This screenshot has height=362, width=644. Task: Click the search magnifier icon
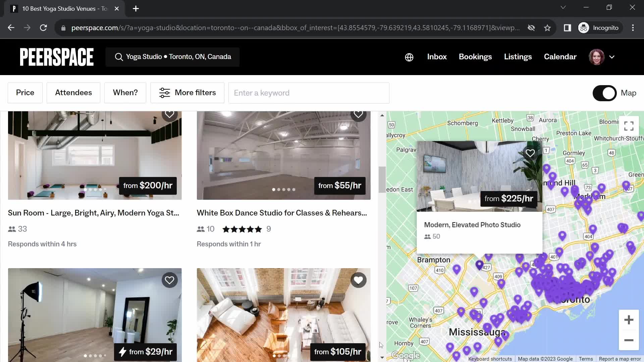[119, 57]
